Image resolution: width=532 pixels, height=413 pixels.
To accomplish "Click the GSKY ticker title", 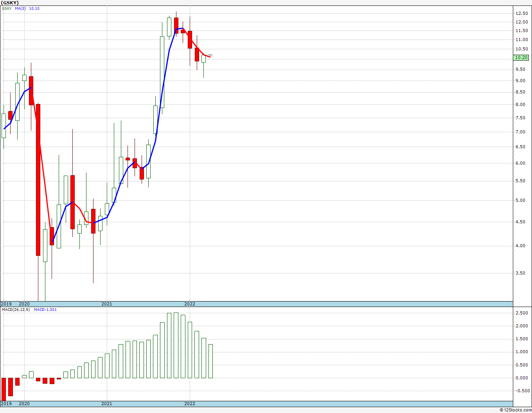I will click(x=10, y=3).
